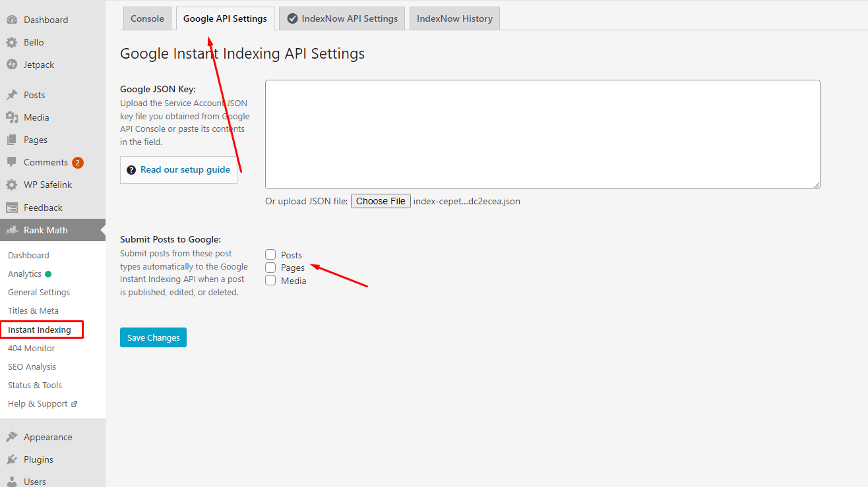Image resolution: width=868 pixels, height=487 pixels.
Task: Click the orange comments count badge
Action: pyautogui.click(x=78, y=163)
